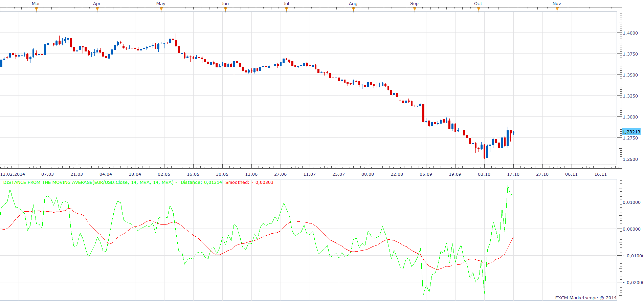Click the 07.03 date axis label
This screenshot has width=644, height=301.
click(x=47, y=174)
